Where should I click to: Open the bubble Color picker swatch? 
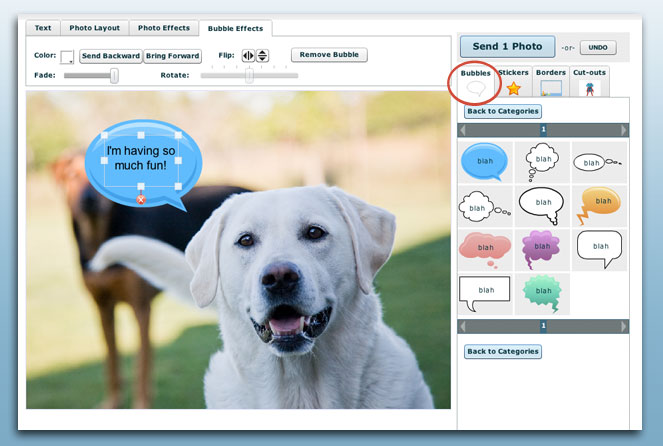[x=67, y=57]
